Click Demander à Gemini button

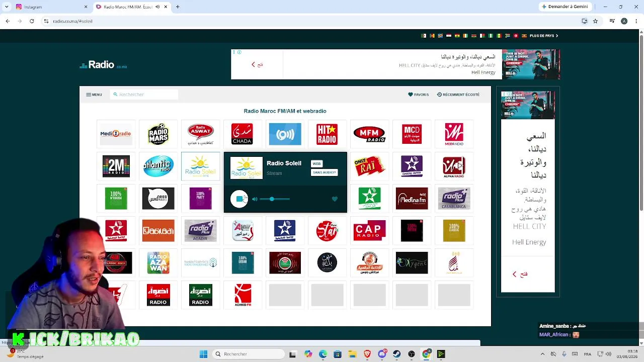point(564,7)
